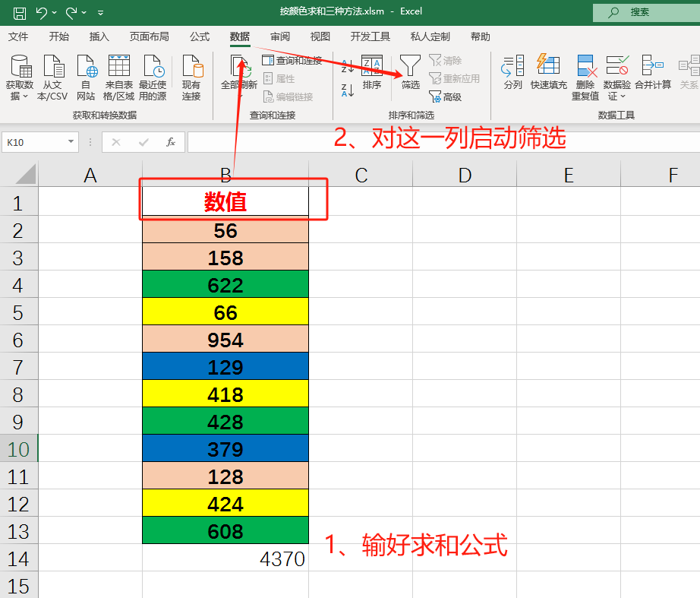Open the undo history dropdown arrow
Viewport: 700px width, 598px height.
pyautogui.click(x=55, y=12)
